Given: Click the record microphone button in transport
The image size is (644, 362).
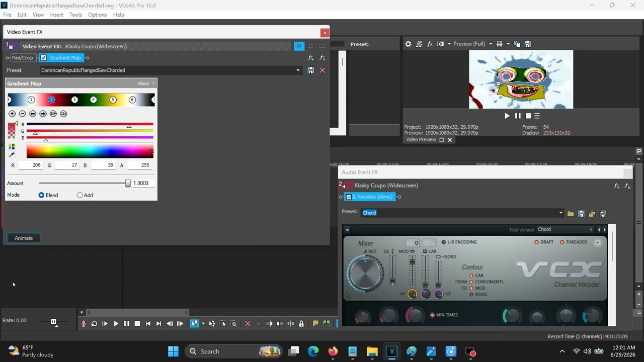Looking at the screenshot, I should [x=84, y=324].
